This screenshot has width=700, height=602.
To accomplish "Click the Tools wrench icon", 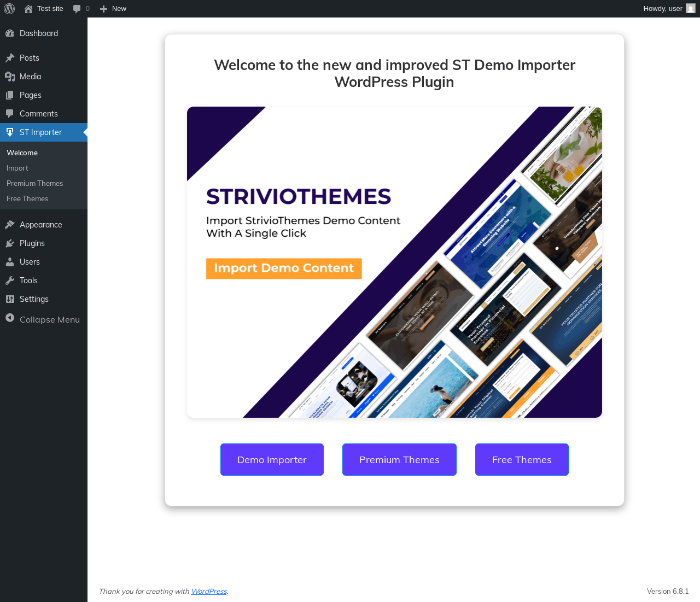I will click(10, 280).
